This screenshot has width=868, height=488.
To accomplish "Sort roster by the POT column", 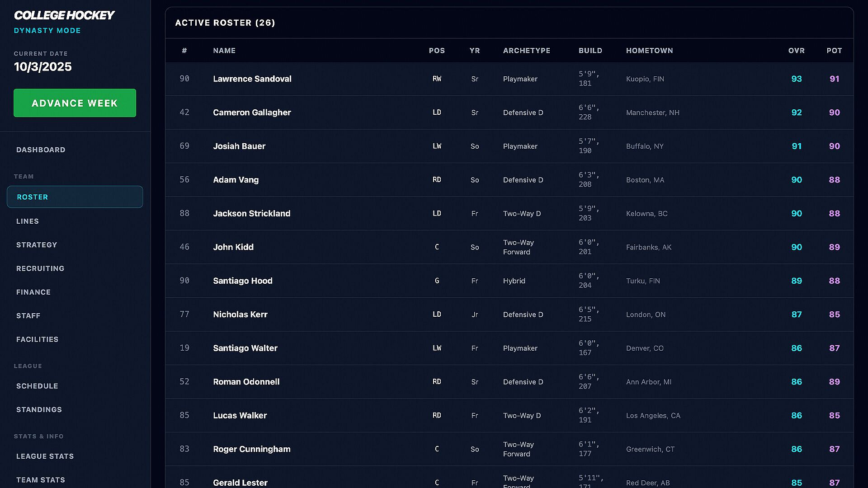I will point(834,51).
